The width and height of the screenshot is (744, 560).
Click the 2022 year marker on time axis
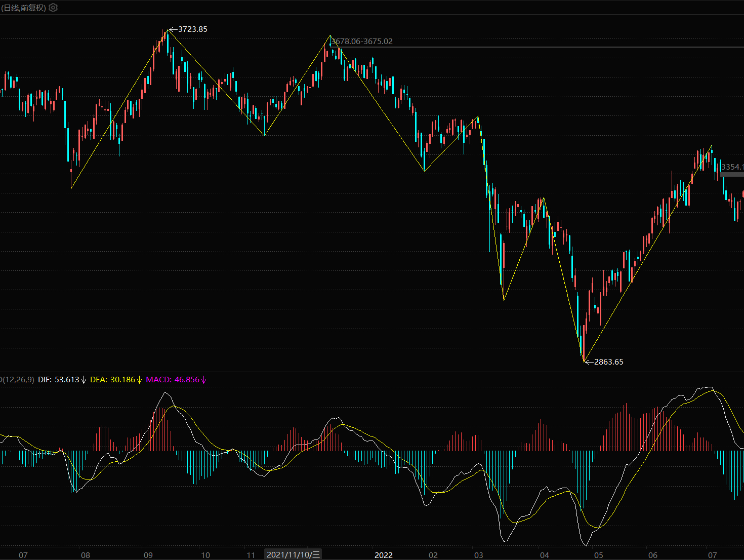pos(384,555)
